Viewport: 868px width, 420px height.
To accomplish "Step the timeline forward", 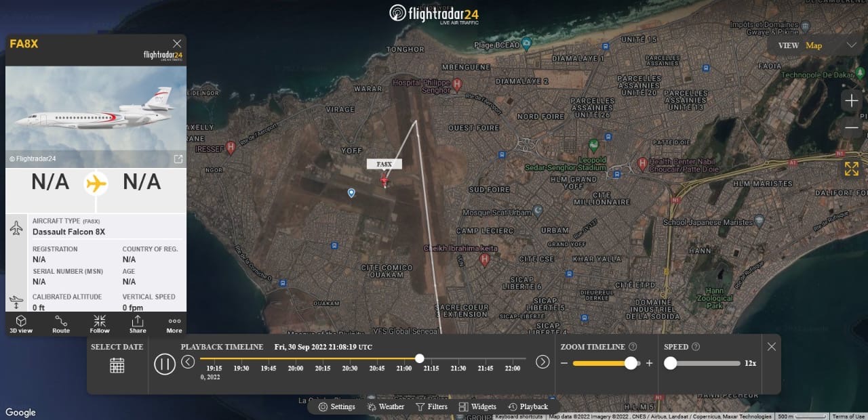I will pos(542,362).
